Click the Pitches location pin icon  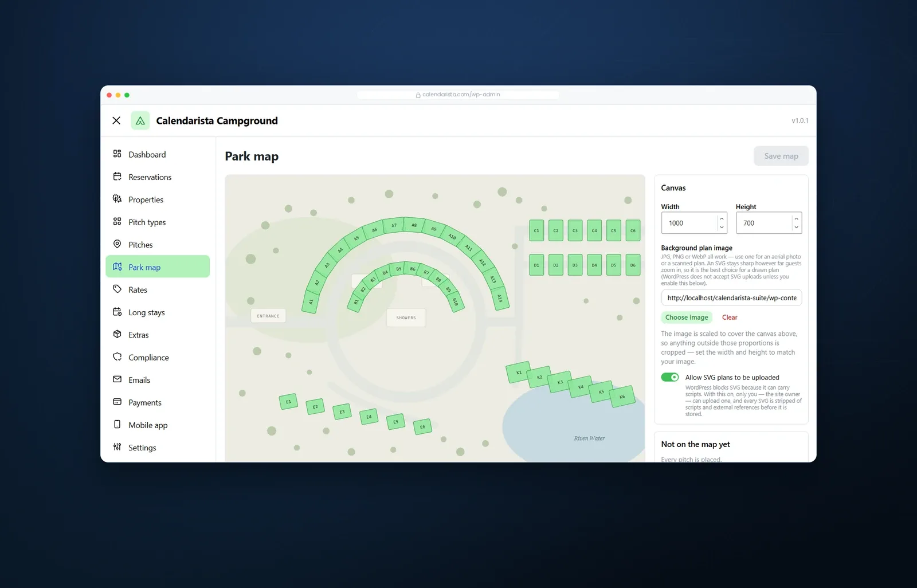(x=117, y=244)
